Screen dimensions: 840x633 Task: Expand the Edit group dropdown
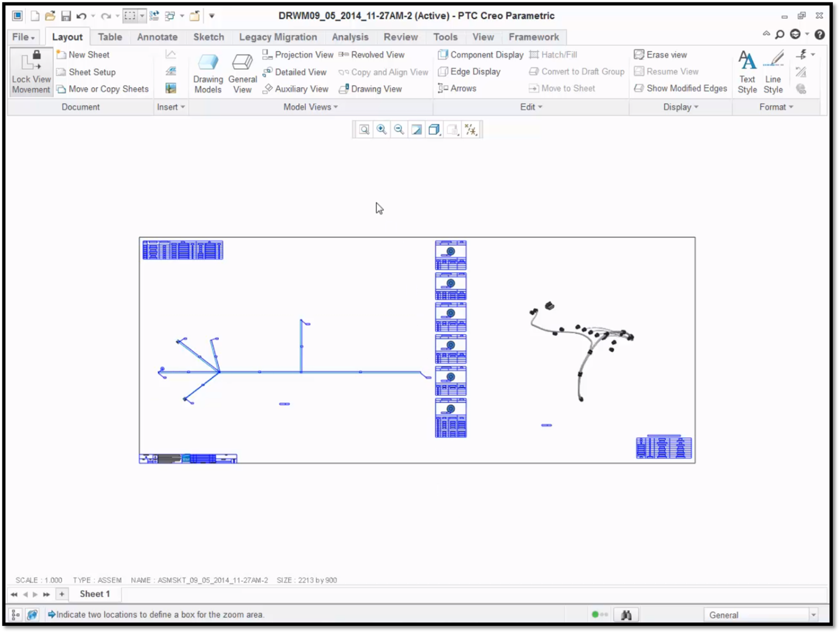click(531, 107)
